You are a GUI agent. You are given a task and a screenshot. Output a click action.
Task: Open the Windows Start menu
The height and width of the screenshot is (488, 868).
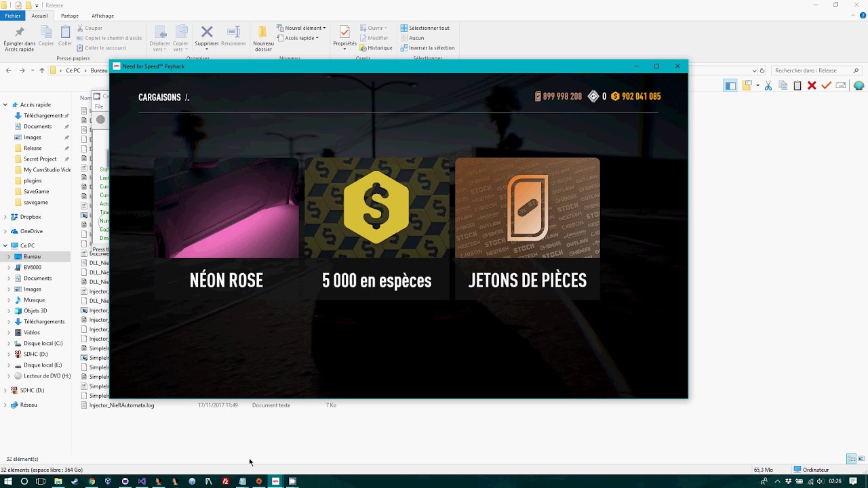pyautogui.click(x=8, y=481)
